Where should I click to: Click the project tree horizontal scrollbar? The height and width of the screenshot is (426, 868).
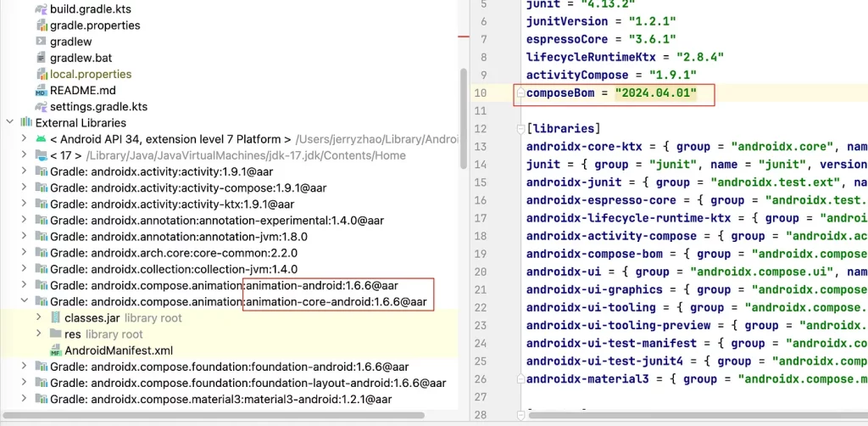(212, 415)
